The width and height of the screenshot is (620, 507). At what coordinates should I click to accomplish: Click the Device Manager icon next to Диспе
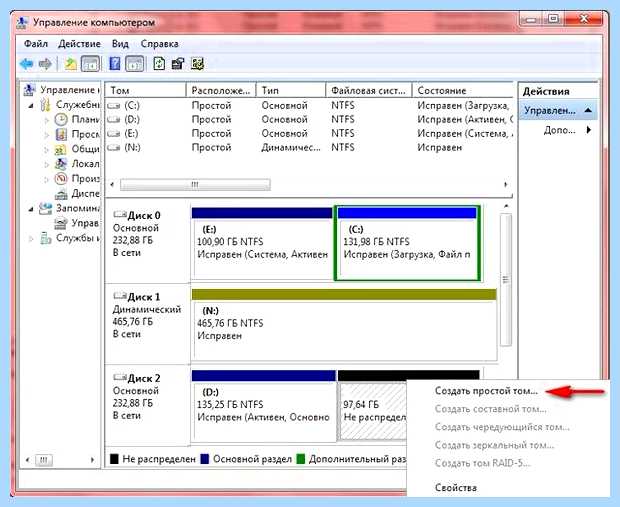pos(61,194)
